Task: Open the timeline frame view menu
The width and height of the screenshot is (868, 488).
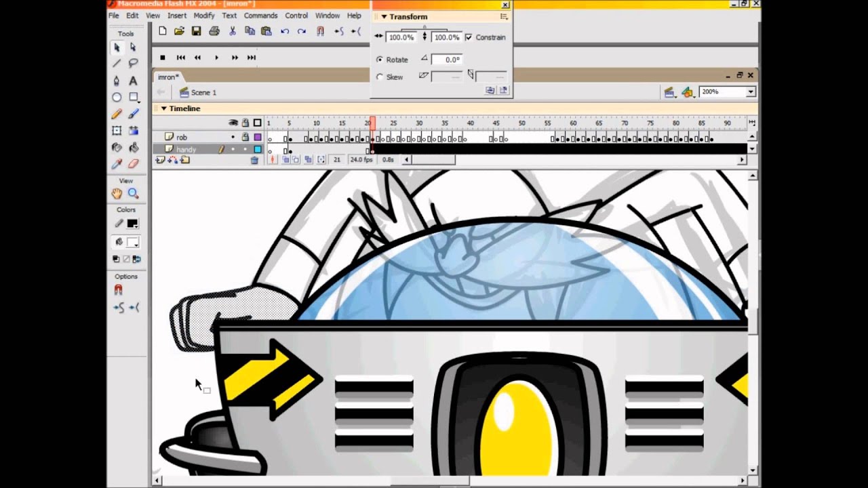Action: pyautogui.click(x=751, y=123)
